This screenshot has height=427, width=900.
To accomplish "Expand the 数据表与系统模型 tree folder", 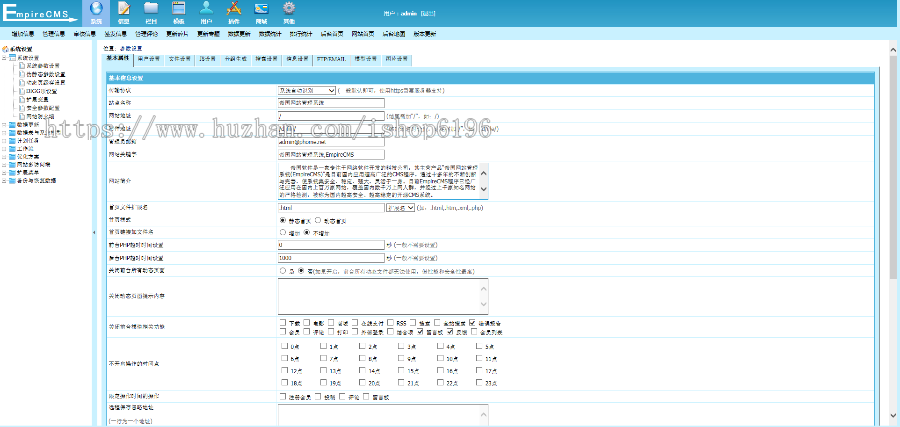I will pos(5,132).
